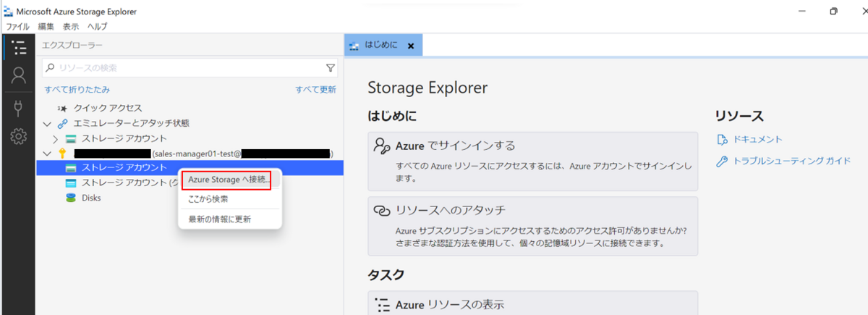Click the タスク section heading
This screenshot has width=868, height=315.
point(386,274)
